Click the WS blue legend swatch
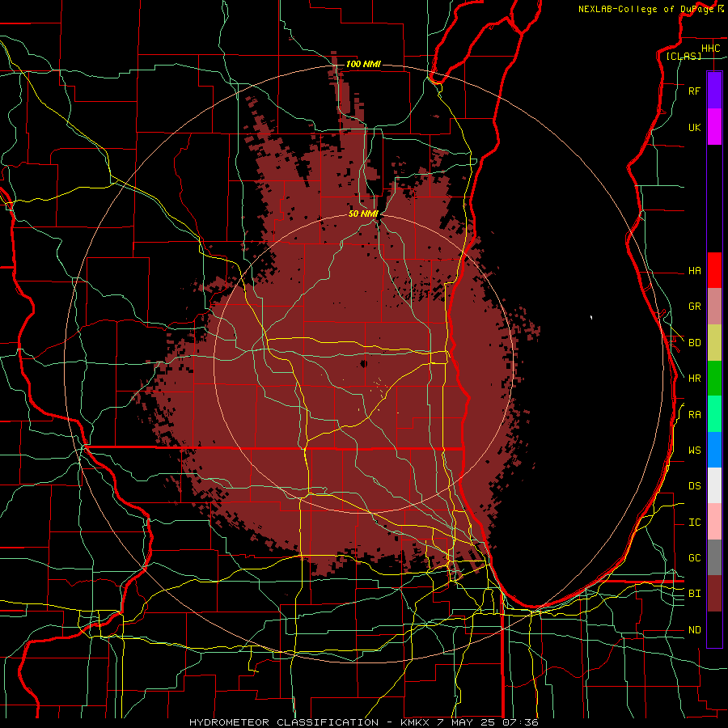This screenshot has height=728, width=728. (714, 450)
